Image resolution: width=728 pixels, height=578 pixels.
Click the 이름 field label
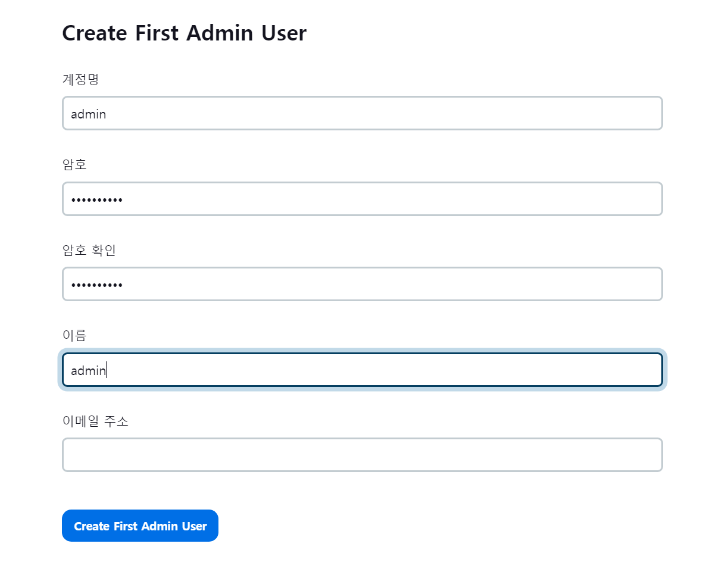pyautogui.click(x=74, y=335)
